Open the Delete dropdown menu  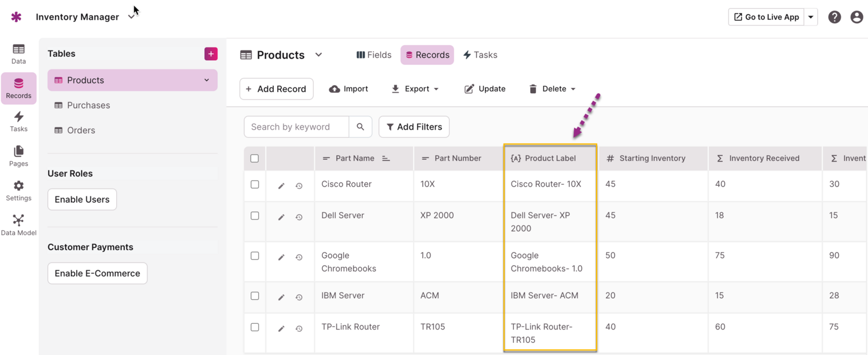coord(552,89)
